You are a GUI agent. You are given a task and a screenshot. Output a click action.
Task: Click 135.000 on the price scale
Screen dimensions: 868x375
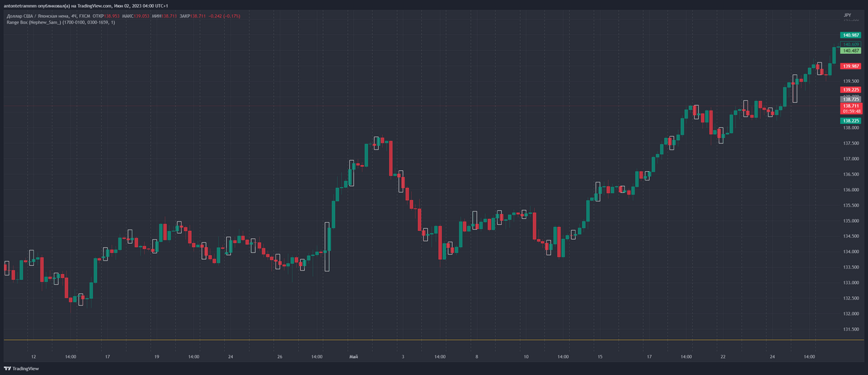851,221
